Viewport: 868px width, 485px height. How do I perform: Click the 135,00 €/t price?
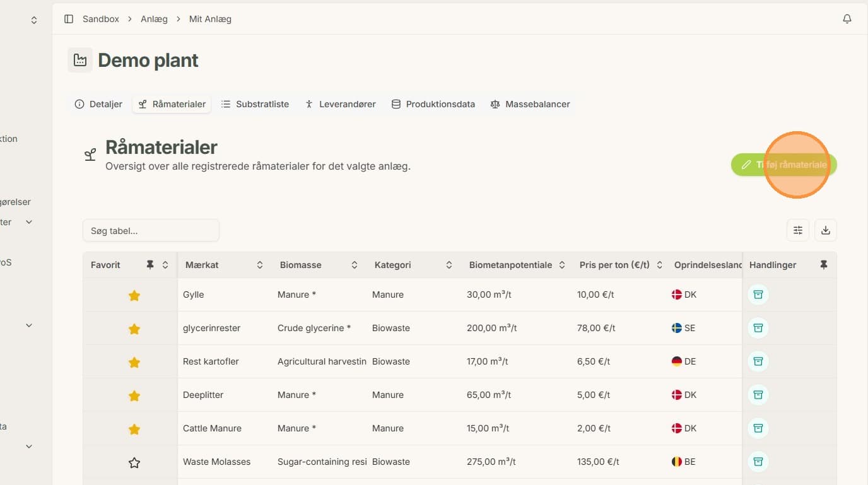pos(599,462)
